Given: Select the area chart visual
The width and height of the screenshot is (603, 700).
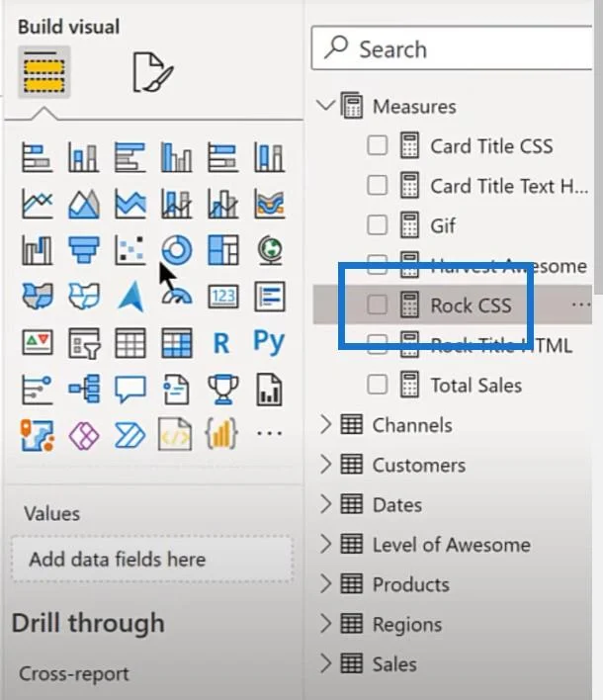Looking at the screenshot, I should click(83, 204).
